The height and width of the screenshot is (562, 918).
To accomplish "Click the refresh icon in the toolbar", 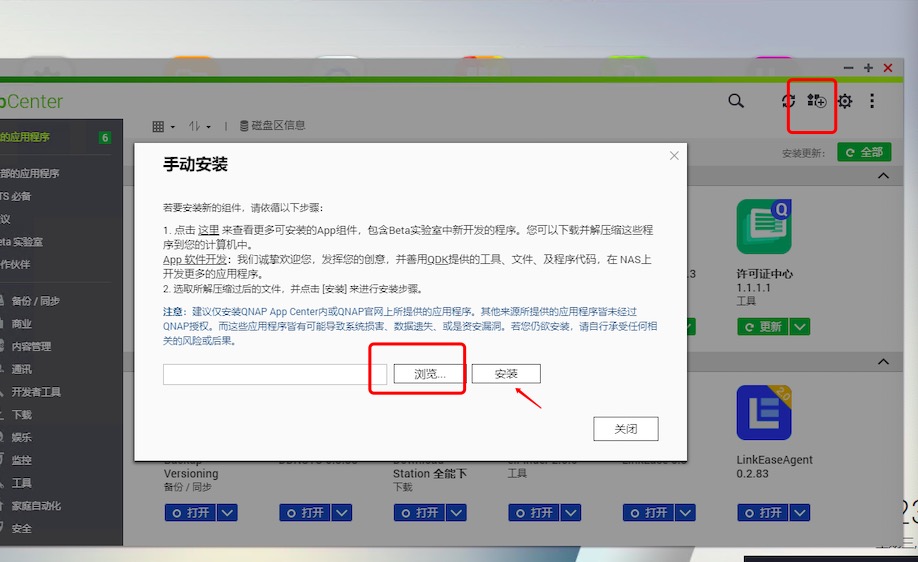I will click(x=789, y=101).
